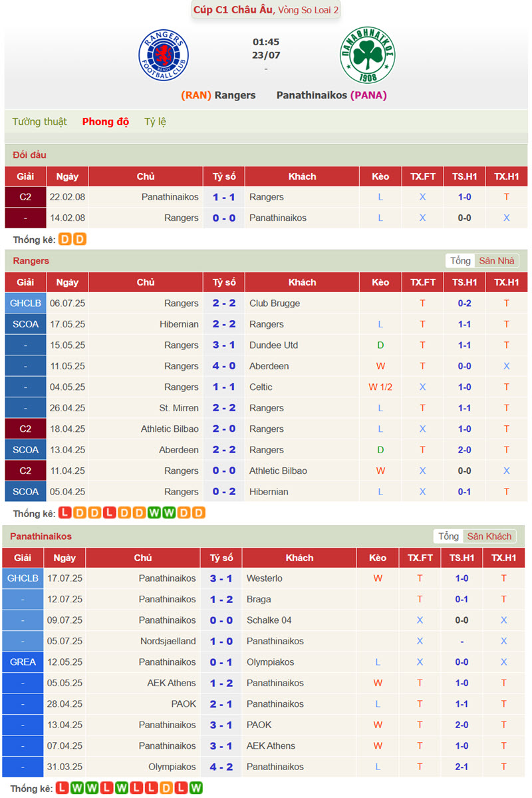Select Tổng filter in Rangers section
This screenshot has height=798, width=532.
click(460, 261)
